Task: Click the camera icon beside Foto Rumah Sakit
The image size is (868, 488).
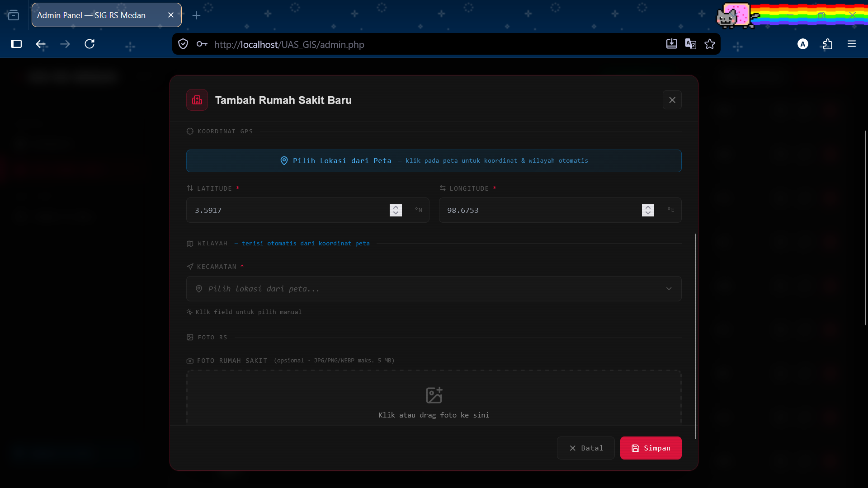Action: 190,361
